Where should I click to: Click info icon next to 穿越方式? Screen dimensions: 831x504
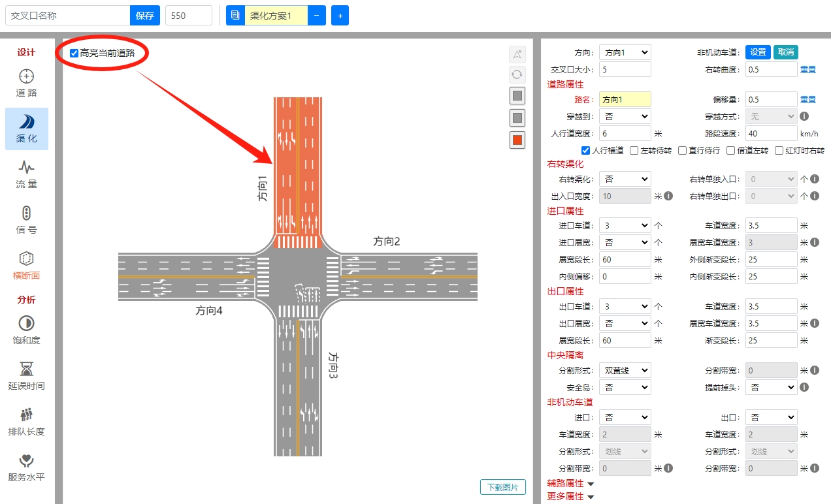point(804,116)
